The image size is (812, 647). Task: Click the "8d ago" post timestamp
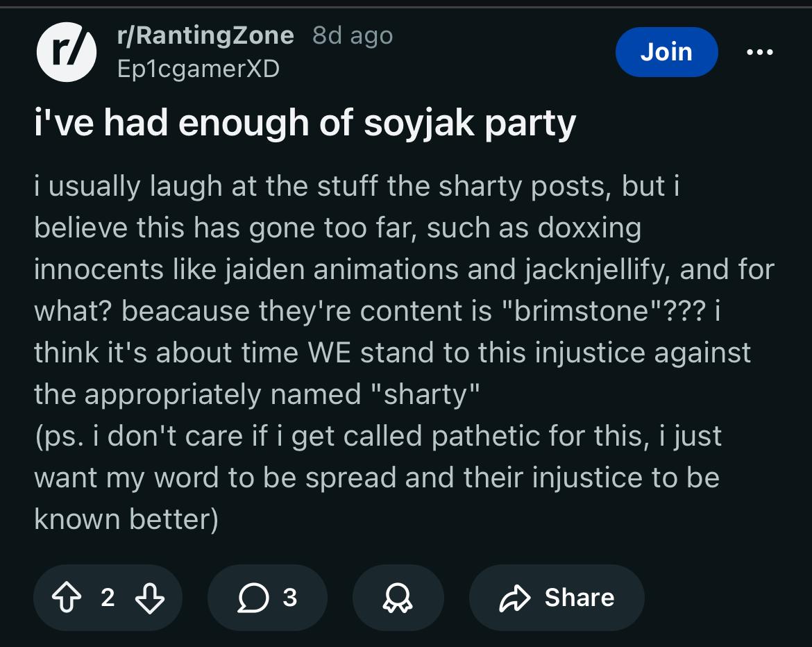pyautogui.click(x=353, y=35)
